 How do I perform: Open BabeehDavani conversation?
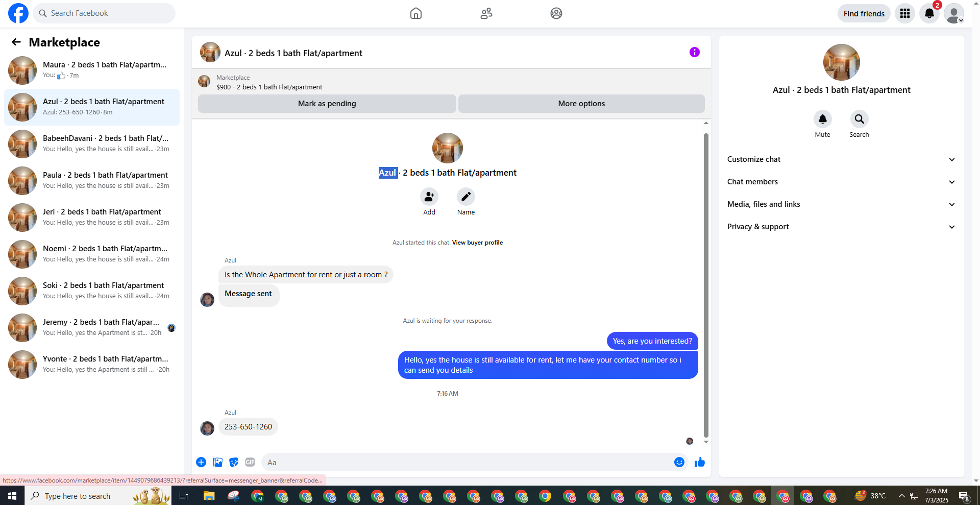pyautogui.click(x=92, y=143)
